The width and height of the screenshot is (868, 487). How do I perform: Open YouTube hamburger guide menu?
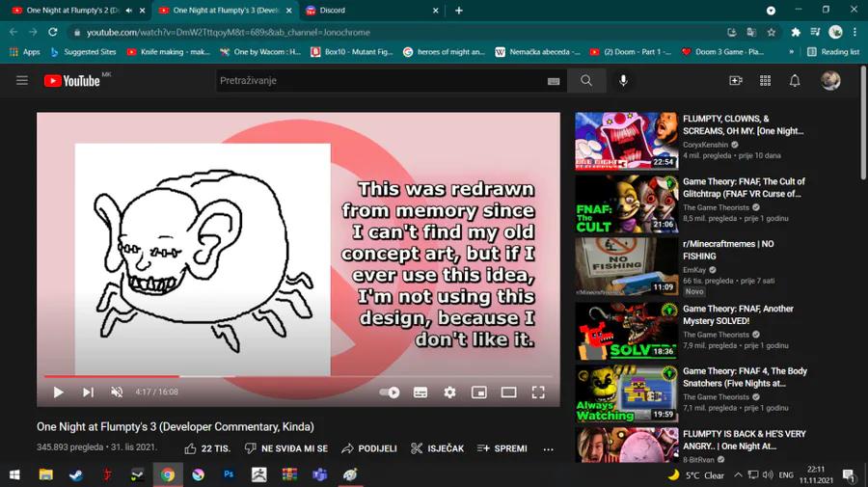point(21,81)
